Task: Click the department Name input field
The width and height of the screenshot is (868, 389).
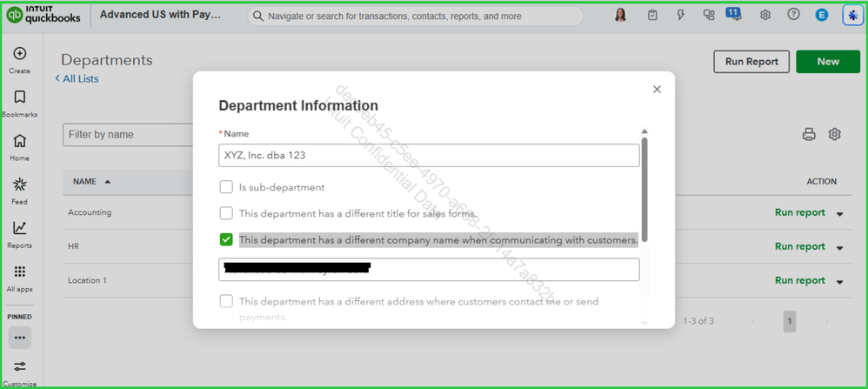Action: pyautogui.click(x=429, y=156)
